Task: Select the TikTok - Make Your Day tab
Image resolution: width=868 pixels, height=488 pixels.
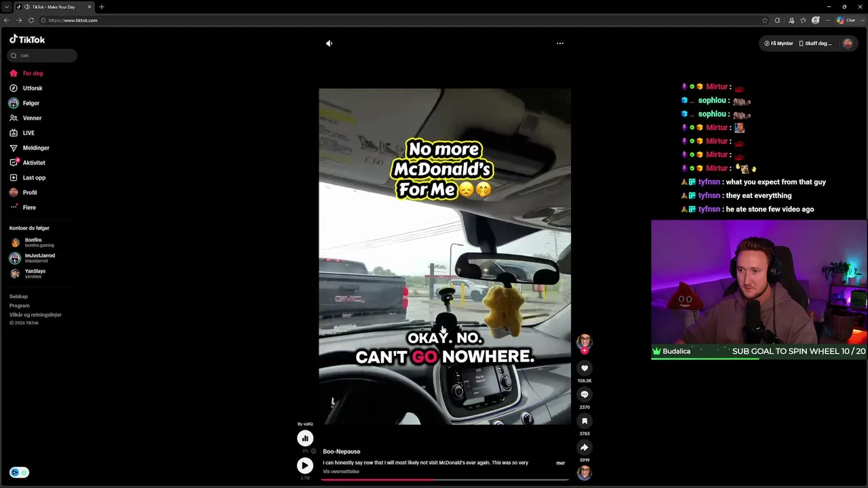Action: [54, 7]
